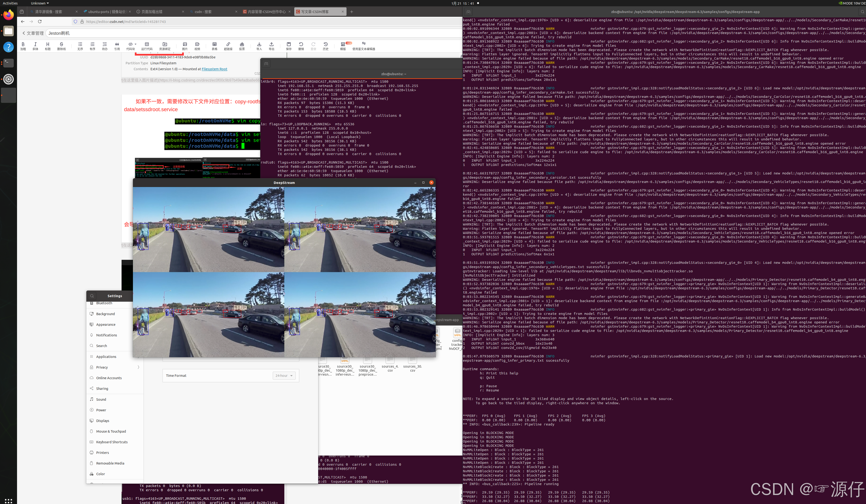Select Displays in Settings sidebar
Image resolution: width=866 pixels, height=504 pixels.
[115, 421]
